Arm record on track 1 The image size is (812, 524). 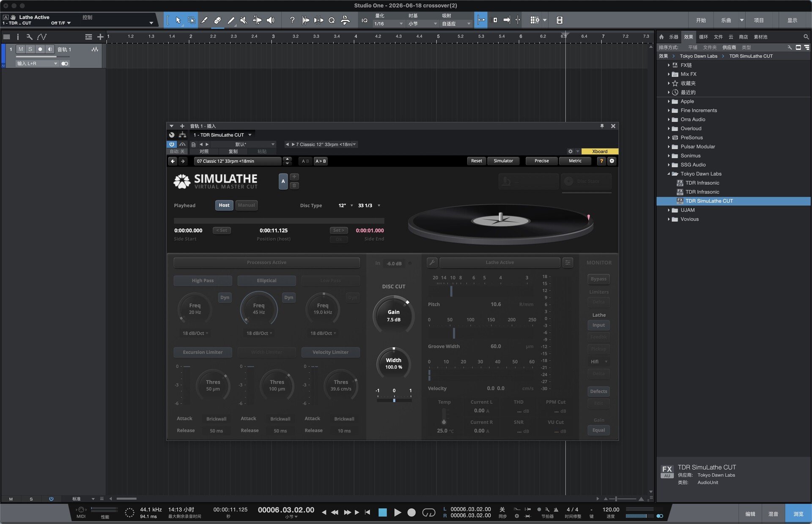[x=40, y=49]
